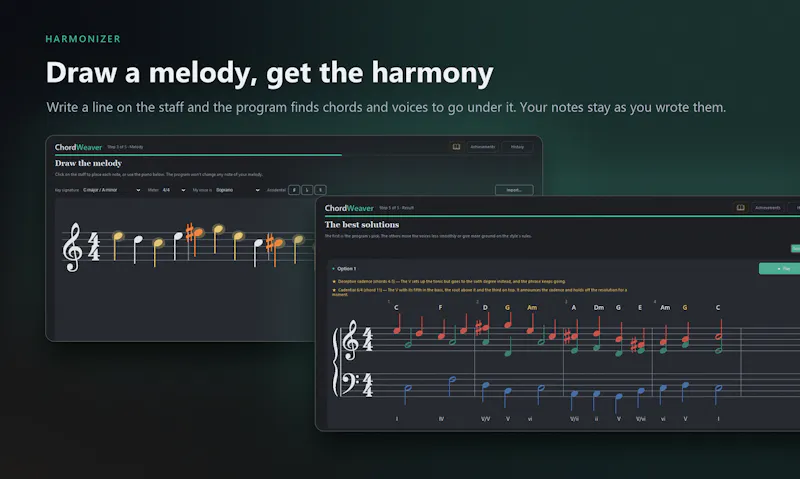Select the sharp accidental button
This screenshot has width=800, height=479.
click(x=294, y=190)
